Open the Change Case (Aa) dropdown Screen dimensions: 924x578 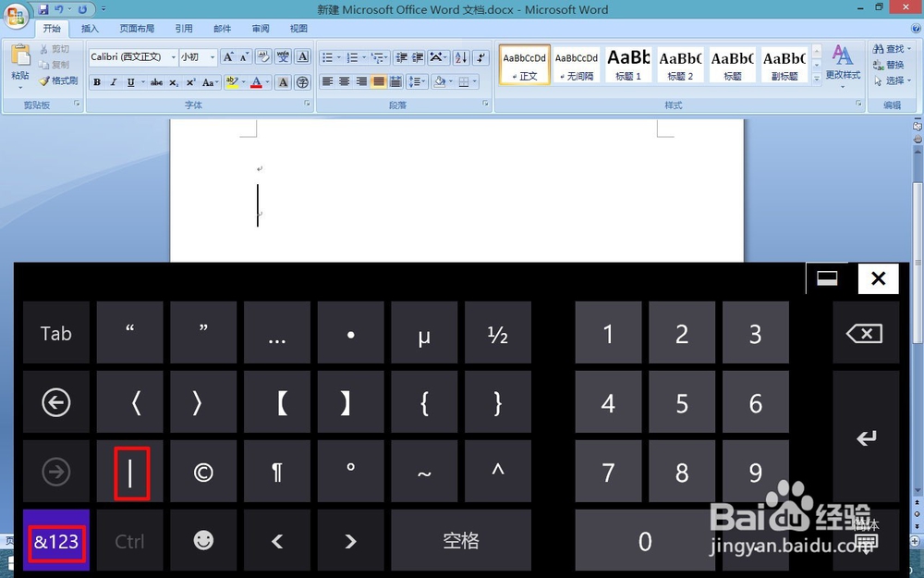click(210, 82)
